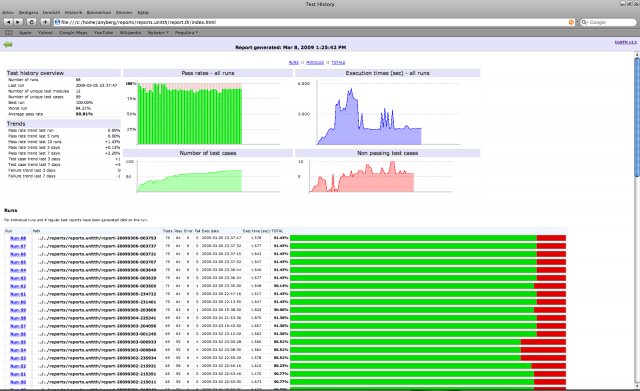Viewport: 640px width, 391px height.
Task: Open the Hjälp menu
Action: coord(143,13)
